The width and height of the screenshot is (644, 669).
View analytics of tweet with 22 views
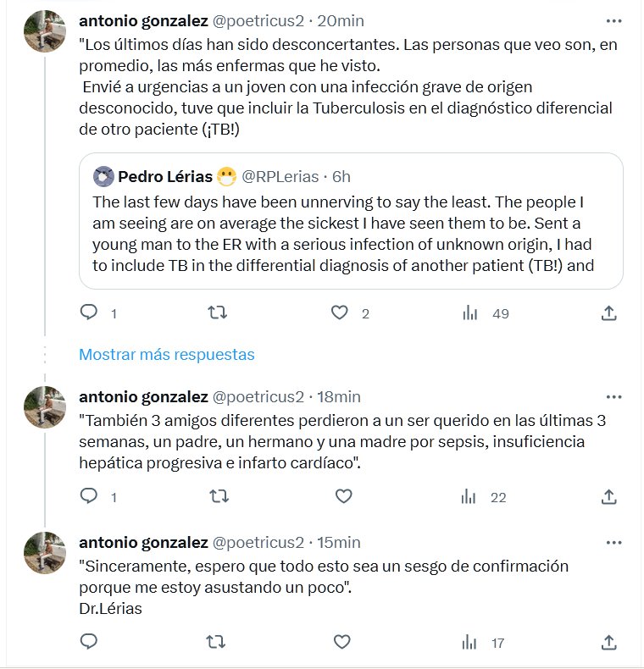[x=470, y=496]
